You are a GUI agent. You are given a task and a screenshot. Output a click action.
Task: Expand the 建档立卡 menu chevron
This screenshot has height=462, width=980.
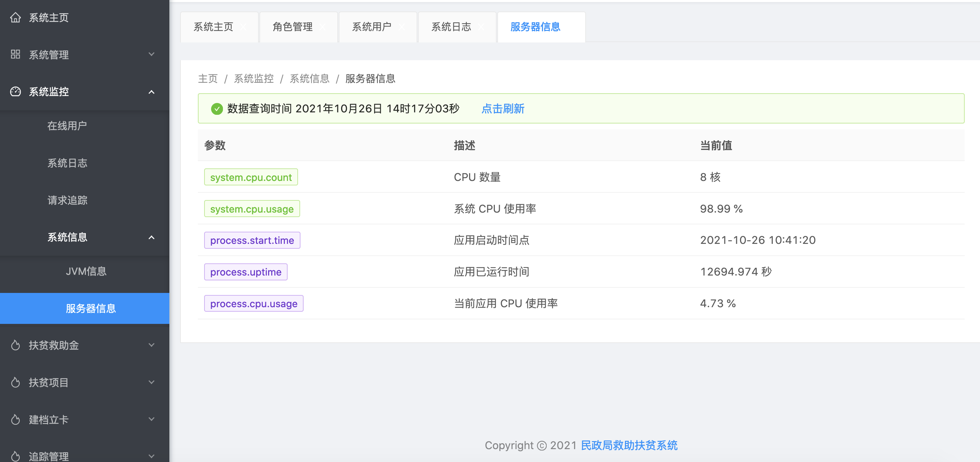[151, 419]
